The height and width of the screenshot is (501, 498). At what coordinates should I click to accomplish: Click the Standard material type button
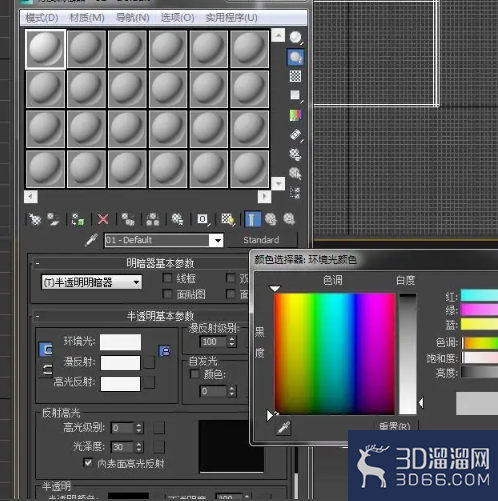tap(262, 240)
